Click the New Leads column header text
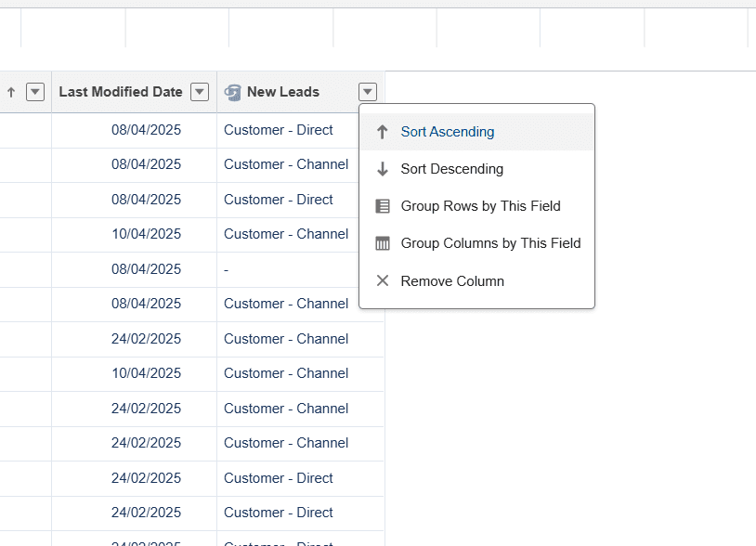The width and height of the screenshot is (756, 546). pos(283,92)
